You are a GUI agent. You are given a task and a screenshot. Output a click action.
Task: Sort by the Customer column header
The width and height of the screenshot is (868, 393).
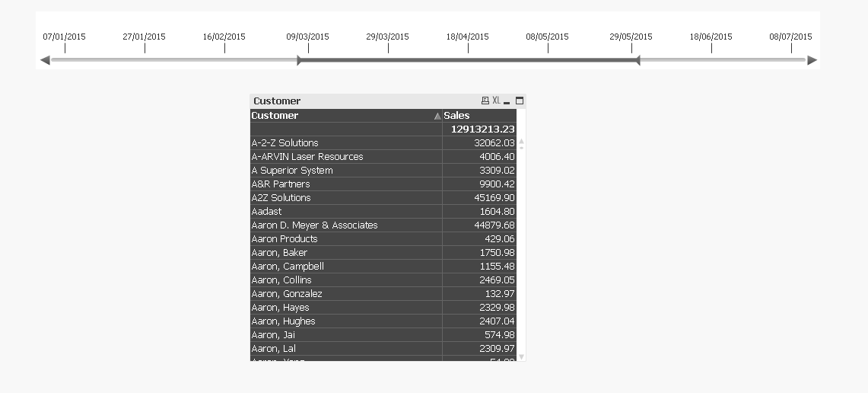point(346,115)
